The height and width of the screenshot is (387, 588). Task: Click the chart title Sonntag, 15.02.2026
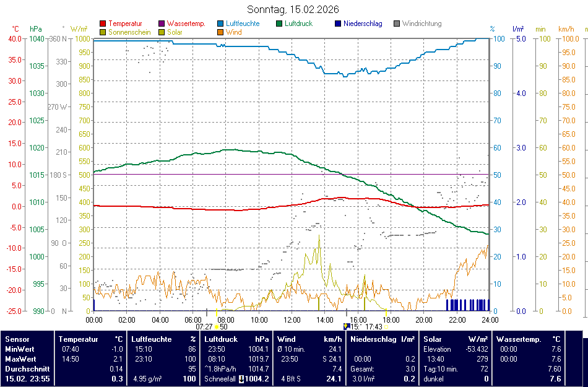point(293,9)
